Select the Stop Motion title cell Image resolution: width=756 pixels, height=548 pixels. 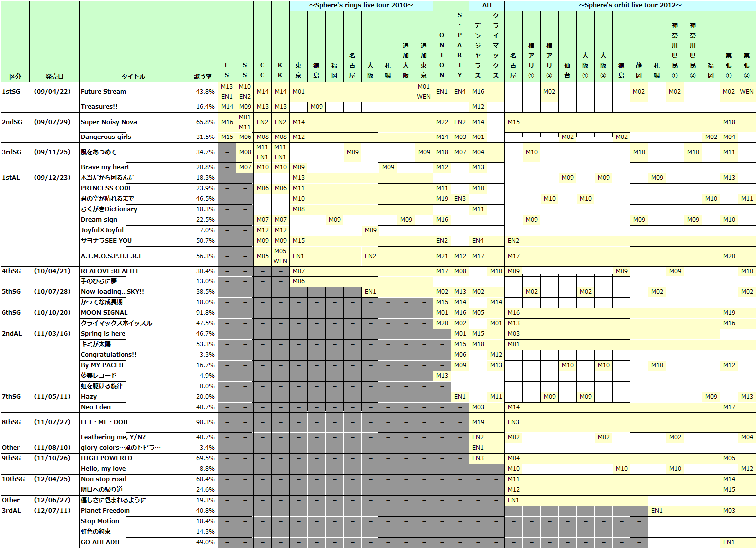(133, 521)
